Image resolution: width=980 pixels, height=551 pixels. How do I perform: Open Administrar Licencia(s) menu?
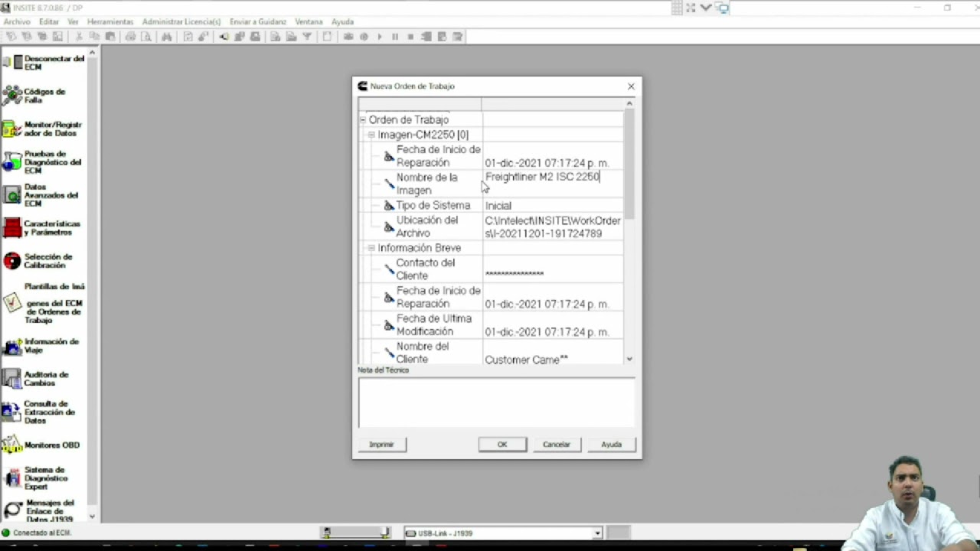point(181,21)
